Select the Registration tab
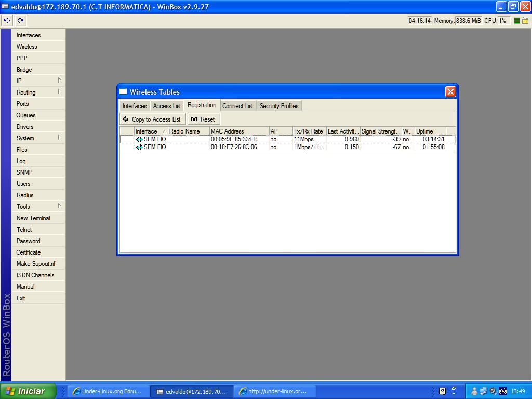Viewport: 532px width, 399px height. coord(202,105)
